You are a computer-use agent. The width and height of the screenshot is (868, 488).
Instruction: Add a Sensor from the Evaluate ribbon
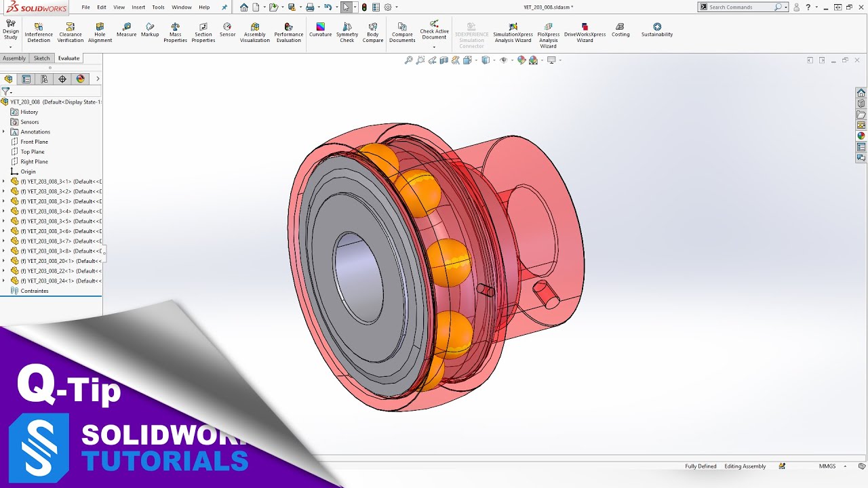point(227,30)
